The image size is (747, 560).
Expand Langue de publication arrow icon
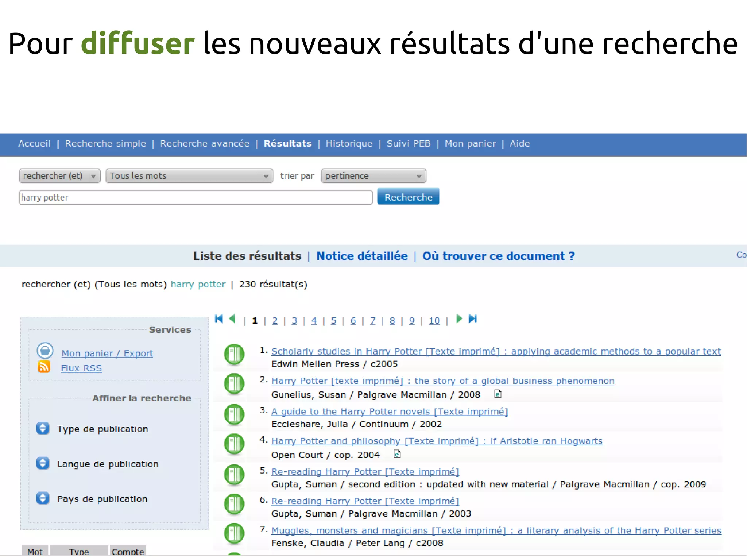click(x=43, y=463)
